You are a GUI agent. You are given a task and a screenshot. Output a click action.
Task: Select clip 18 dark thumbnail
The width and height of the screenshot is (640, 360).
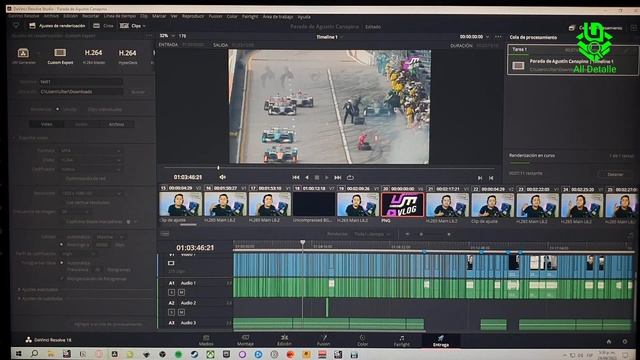(x=314, y=204)
